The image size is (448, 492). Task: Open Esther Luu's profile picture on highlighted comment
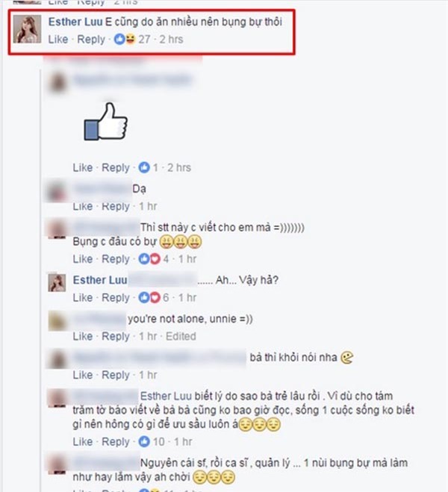pos(27,29)
